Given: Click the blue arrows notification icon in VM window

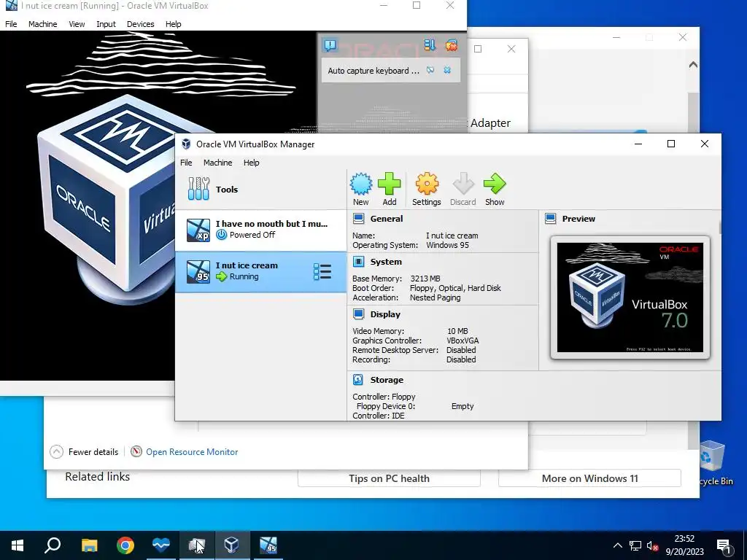Looking at the screenshot, I should [x=430, y=45].
